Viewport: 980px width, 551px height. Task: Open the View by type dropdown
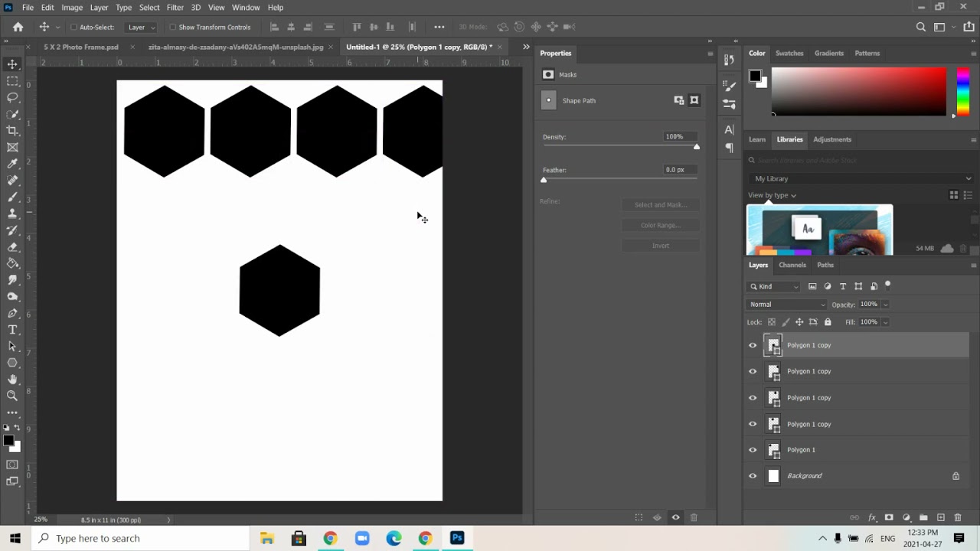click(773, 195)
